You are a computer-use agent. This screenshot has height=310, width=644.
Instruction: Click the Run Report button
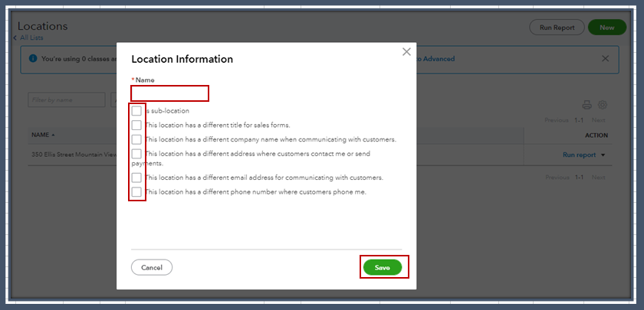tap(557, 28)
